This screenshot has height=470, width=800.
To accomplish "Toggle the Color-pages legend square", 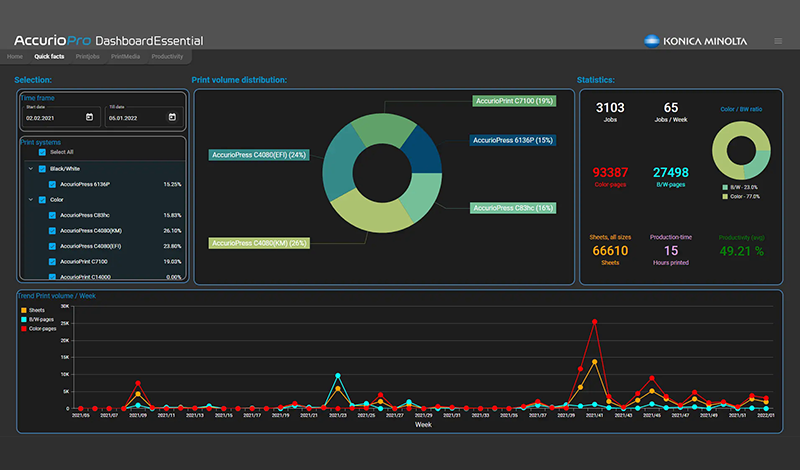I will click(x=24, y=329).
